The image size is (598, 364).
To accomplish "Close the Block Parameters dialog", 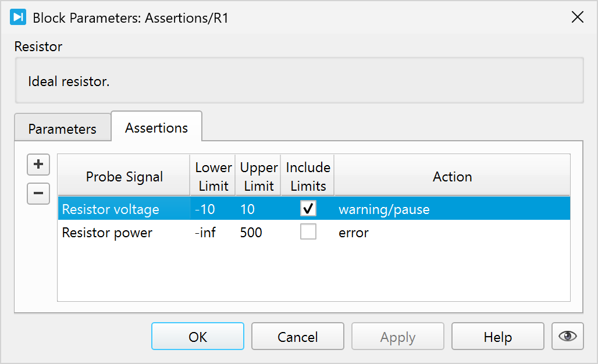I will coord(577,17).
